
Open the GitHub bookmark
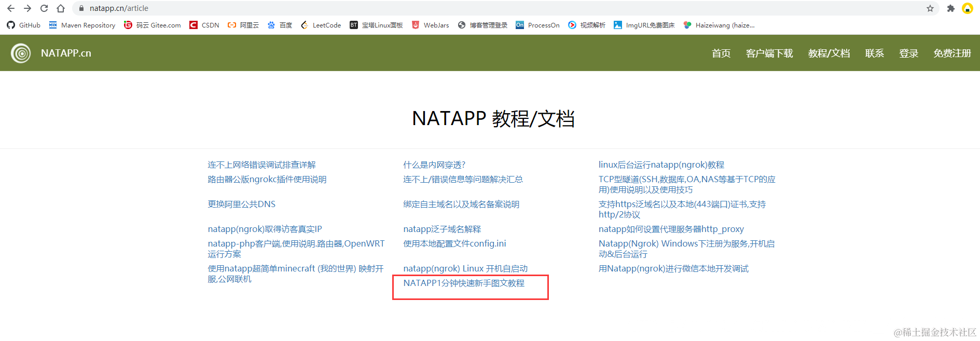coord(24,25)
